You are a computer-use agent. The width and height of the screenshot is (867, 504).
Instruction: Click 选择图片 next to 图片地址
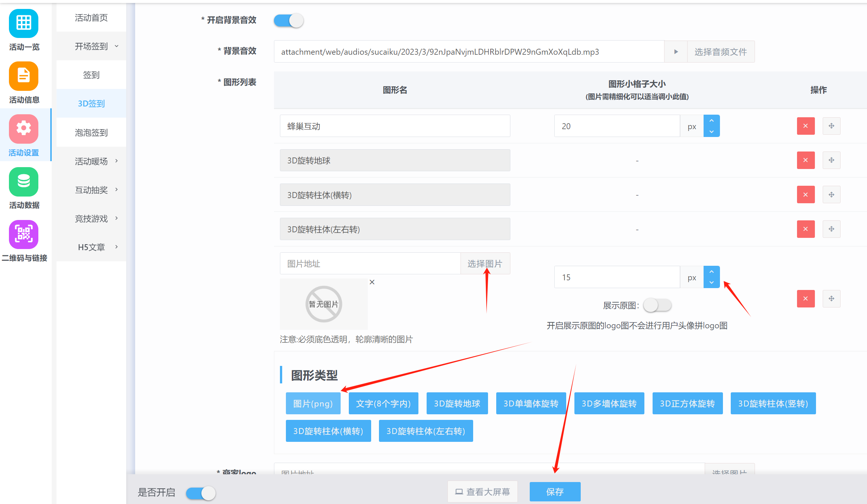coord(485,264)
